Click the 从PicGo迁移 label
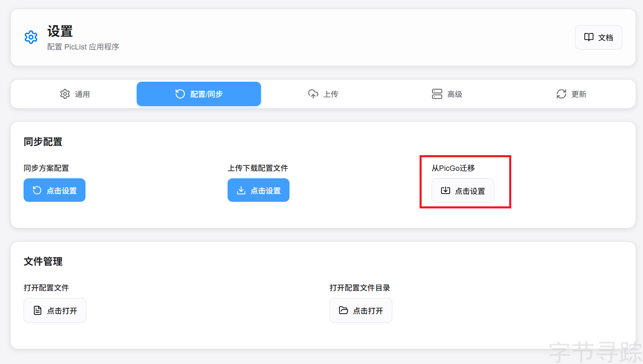The width and height of the screenshot is (643, 364). pyautogui.click(x=453, y=168)
